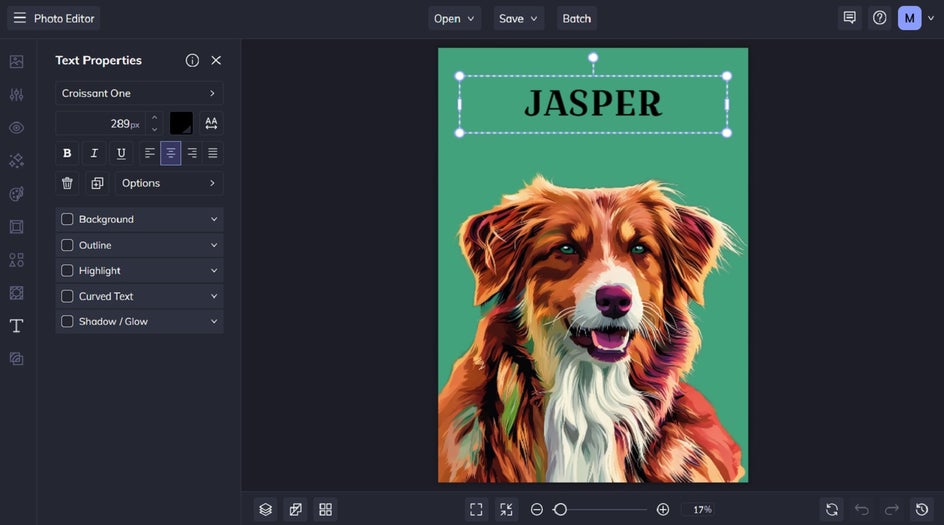The image size is (944, 525).
Task: Click the zoom slider handle
Action: click(560, 509)
